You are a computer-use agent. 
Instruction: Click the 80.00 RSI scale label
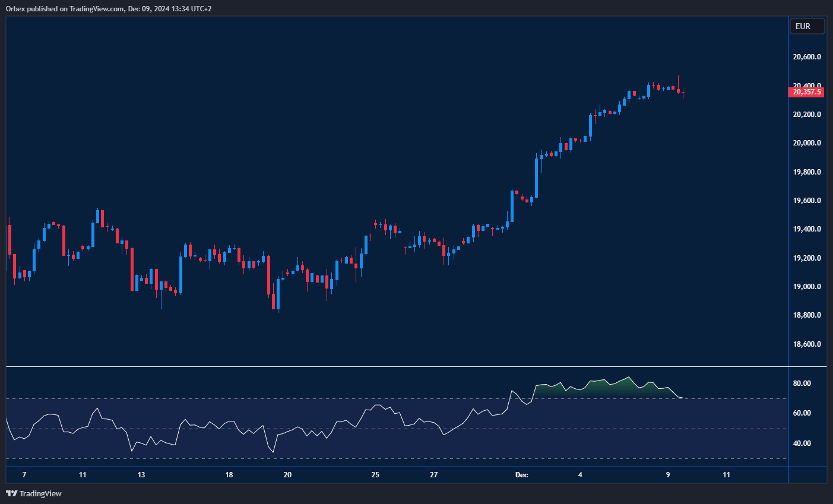tap(802, 383)
